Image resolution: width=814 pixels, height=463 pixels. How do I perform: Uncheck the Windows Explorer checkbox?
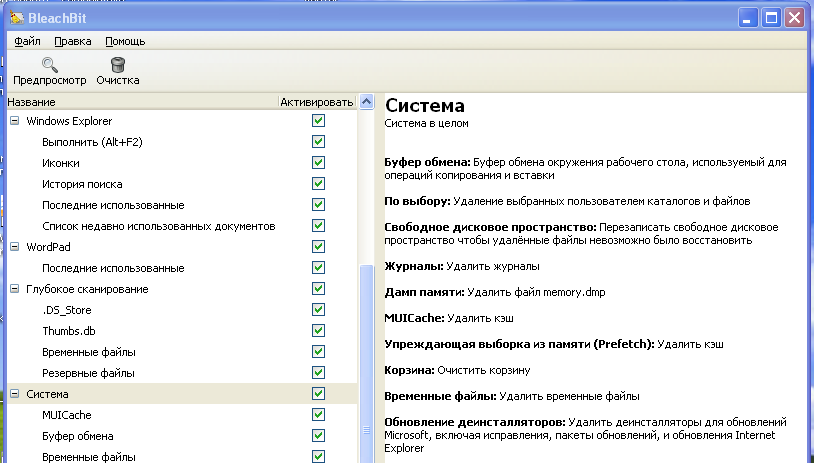pos(318,120)
